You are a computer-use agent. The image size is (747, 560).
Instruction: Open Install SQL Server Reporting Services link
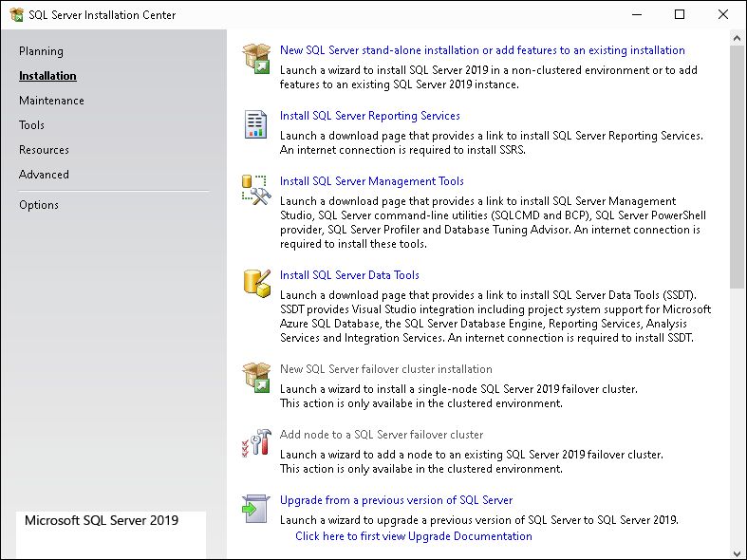[369, 116]
